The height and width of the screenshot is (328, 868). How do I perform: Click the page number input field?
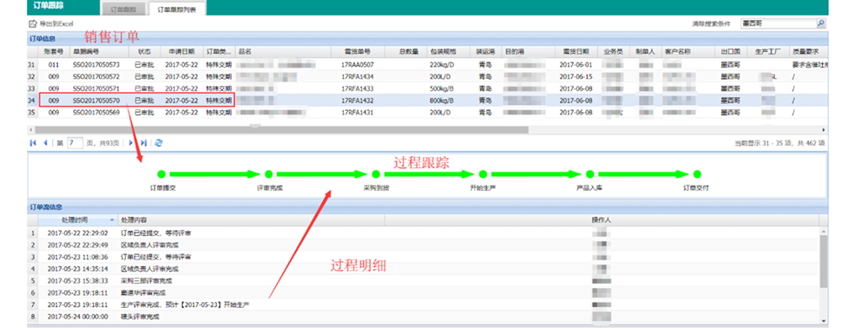75,142
